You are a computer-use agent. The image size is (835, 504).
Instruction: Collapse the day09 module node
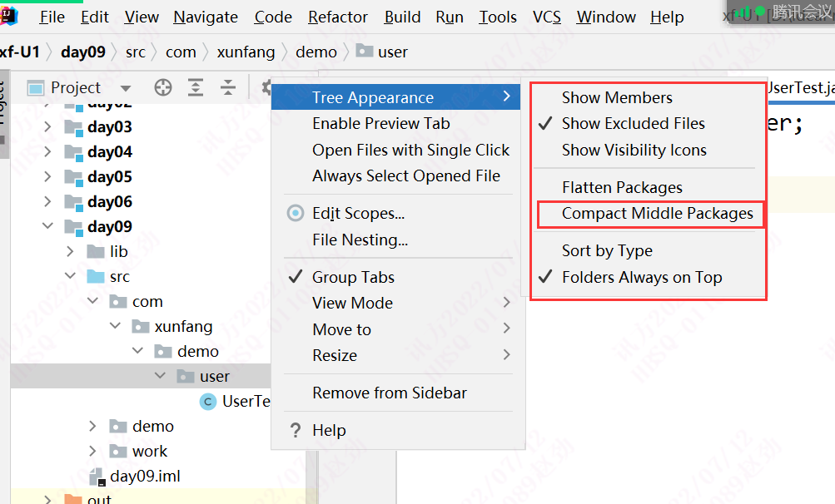48,227
